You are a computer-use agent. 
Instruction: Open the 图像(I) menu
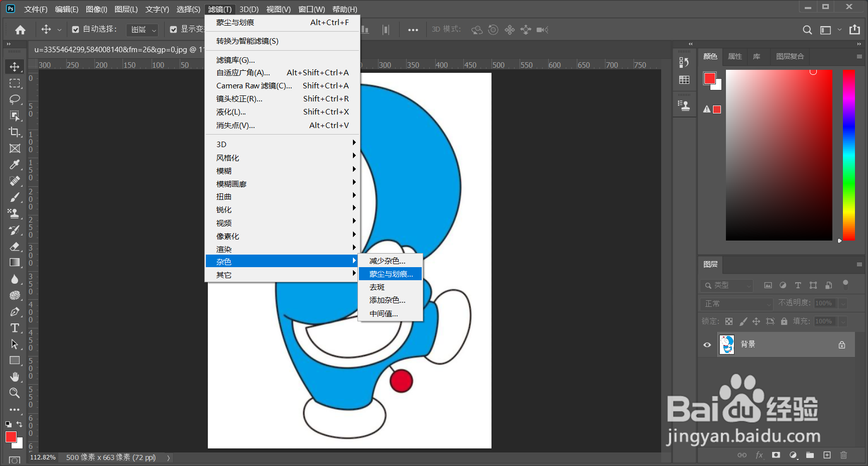96,9
